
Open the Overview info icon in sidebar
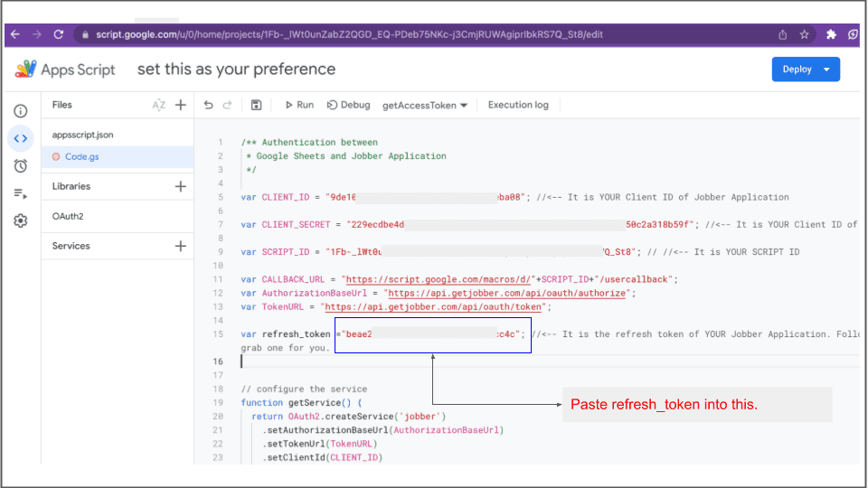click(x=20, y=111)
